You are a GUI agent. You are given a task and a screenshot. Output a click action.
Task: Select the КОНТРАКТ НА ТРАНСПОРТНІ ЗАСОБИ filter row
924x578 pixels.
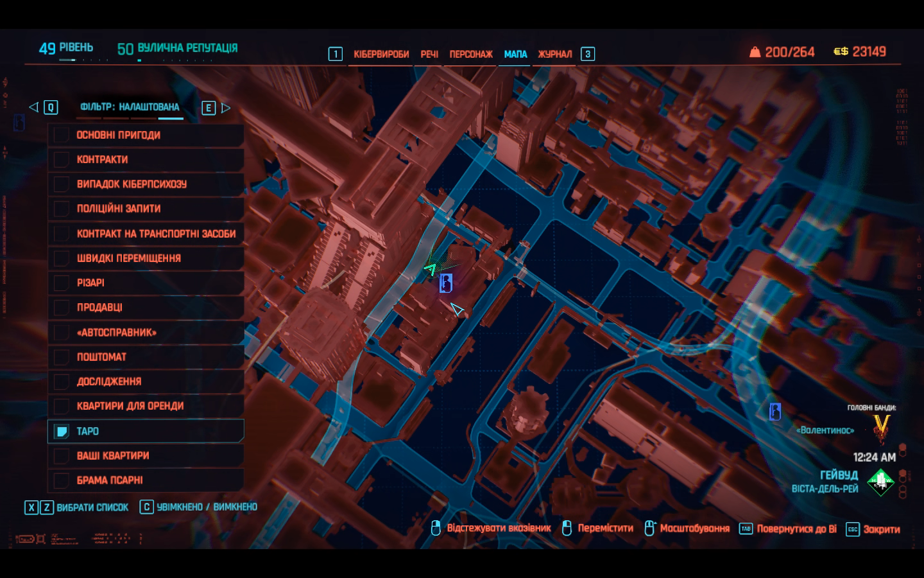(x=146, y=234)
